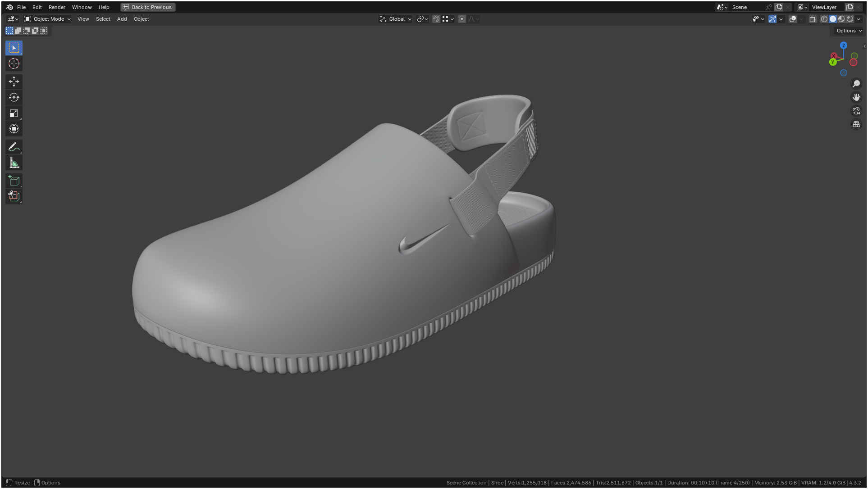Switch to Material Preview shading
The image size is (868, 489).
[x=841, y=19]
